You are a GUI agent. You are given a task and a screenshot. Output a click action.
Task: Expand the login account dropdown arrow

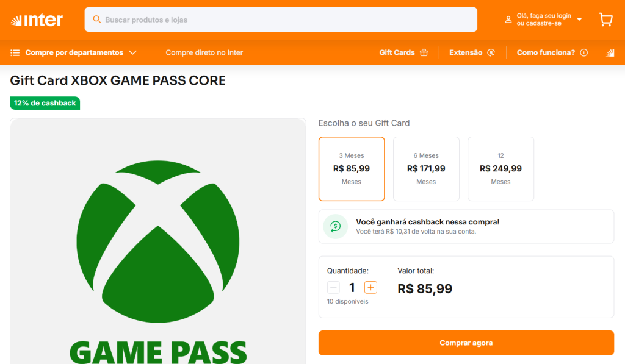tap(579, 20)
